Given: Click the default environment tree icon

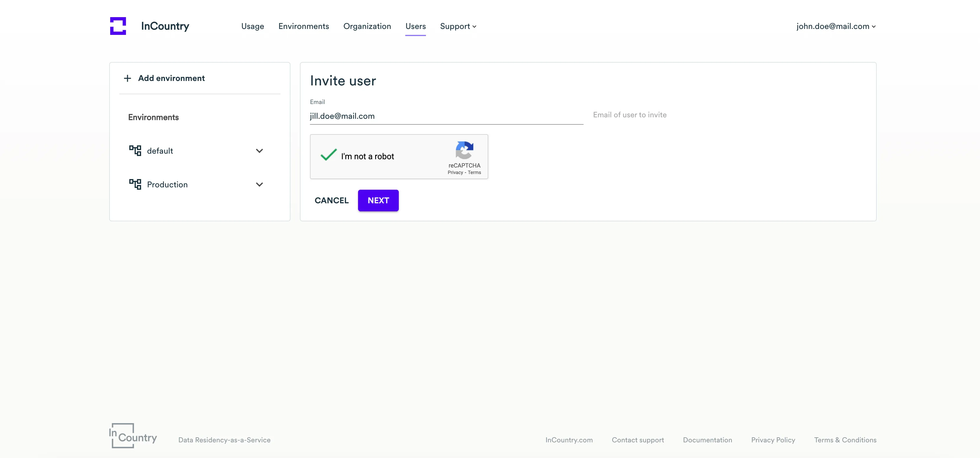Looking at the screenshot, I should pyautogui.click(x=135, y=151).
